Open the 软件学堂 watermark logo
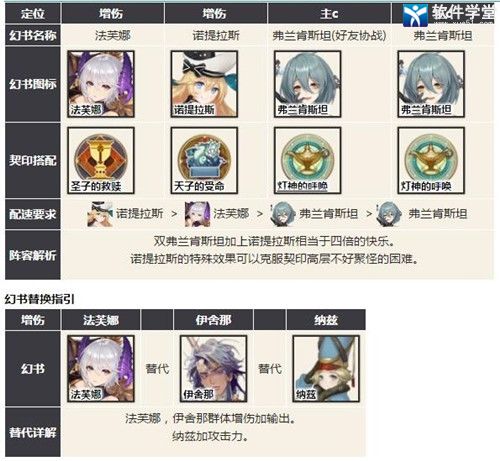 (x=449, y=15)
